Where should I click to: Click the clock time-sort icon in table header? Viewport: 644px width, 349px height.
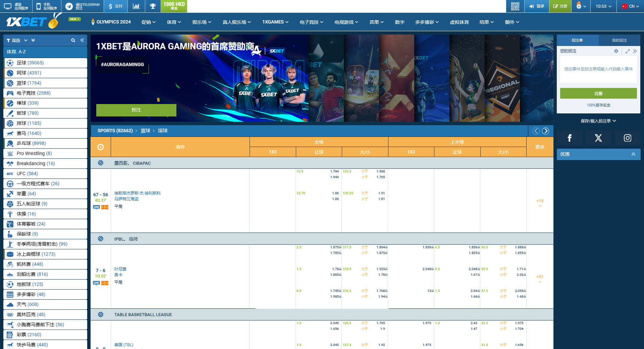101,147
